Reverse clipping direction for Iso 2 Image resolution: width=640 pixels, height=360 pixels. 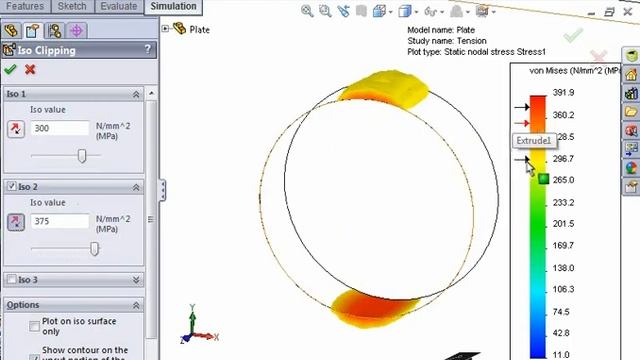point(16,222)
